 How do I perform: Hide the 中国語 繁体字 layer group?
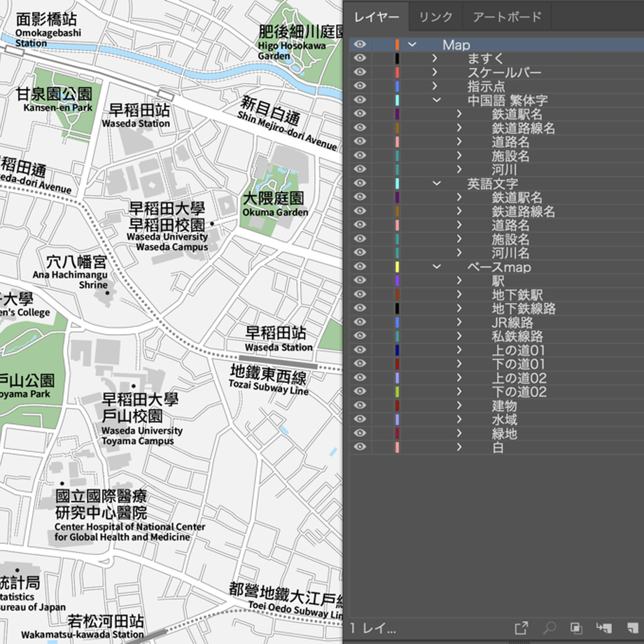point(360,100)
